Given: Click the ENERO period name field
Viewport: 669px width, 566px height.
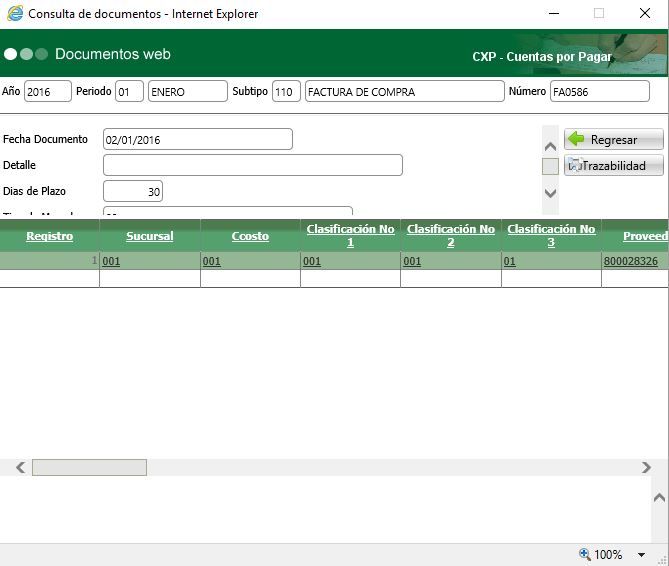Looking at the screenshot, I should pos(188,91).
